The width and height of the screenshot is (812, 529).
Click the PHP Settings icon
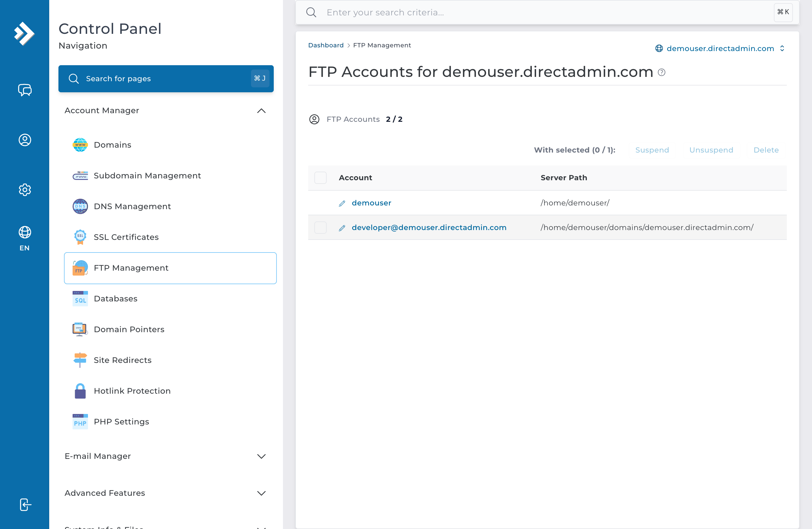click(x=80, y=422)
